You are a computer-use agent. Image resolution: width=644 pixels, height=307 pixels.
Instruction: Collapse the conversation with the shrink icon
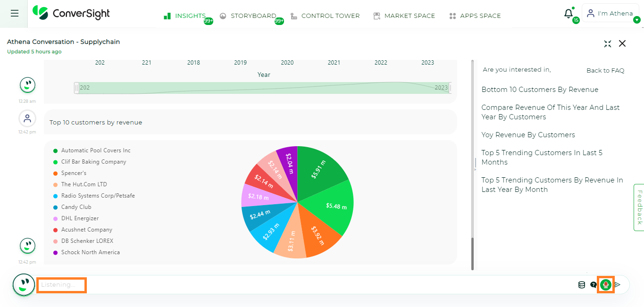[608, 43]
